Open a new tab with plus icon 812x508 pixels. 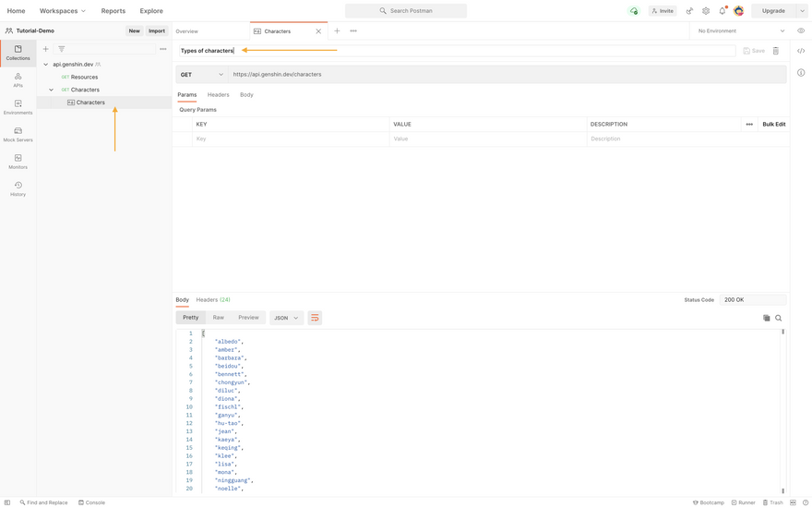pyautogui.click(x=337, y=31)
